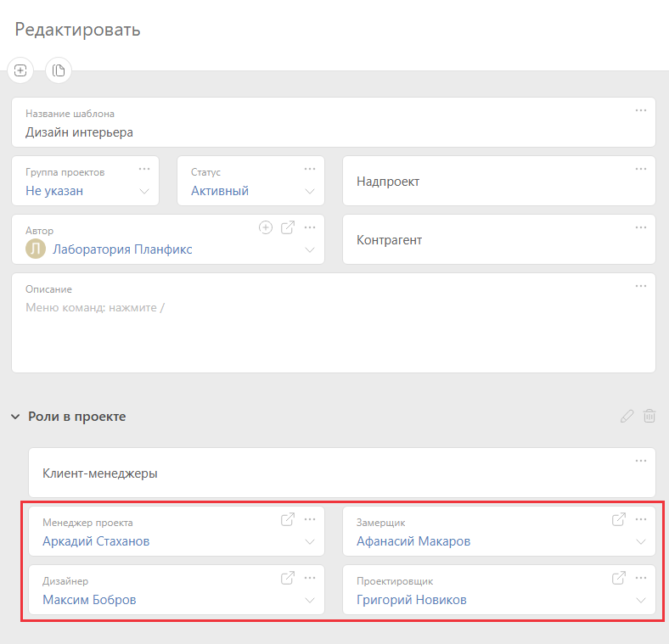Open the Статус dropdown
The image size is (669, 644).
[310, 191]
